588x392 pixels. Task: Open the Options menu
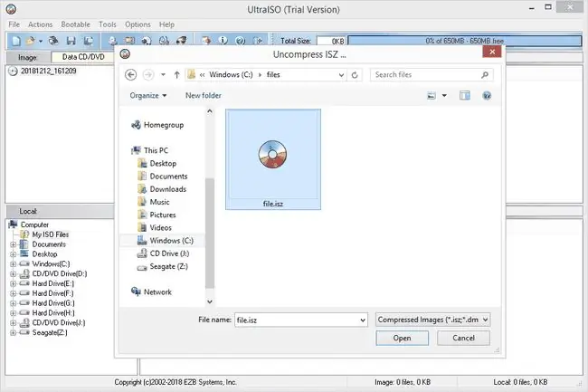tap(138, 24)
